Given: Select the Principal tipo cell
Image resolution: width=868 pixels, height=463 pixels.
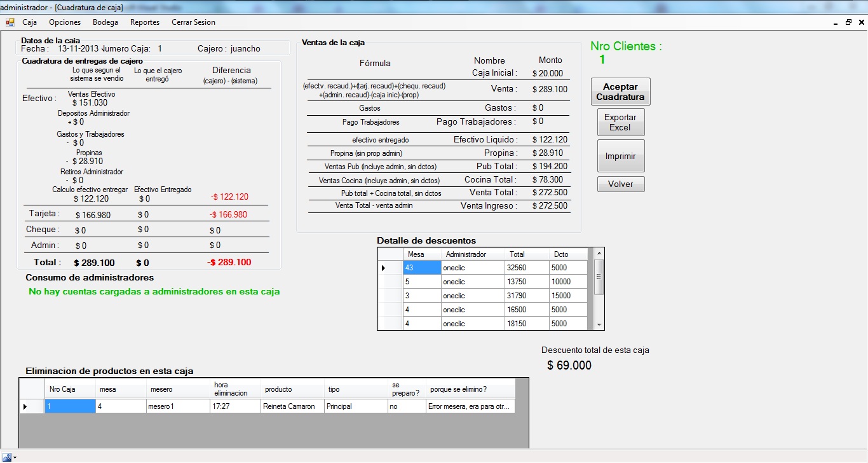Looking at the screenshot, I should (356, 406).
